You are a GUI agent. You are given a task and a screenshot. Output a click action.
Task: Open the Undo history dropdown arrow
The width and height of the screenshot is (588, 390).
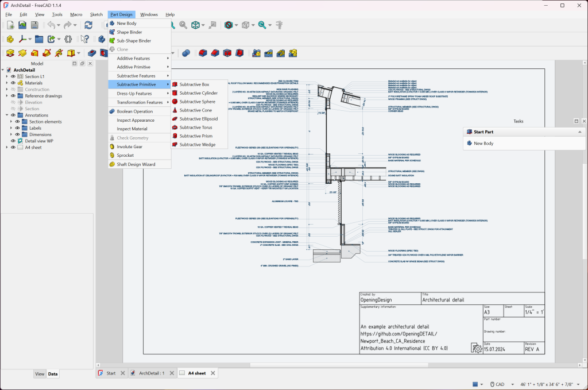[59, 25]
